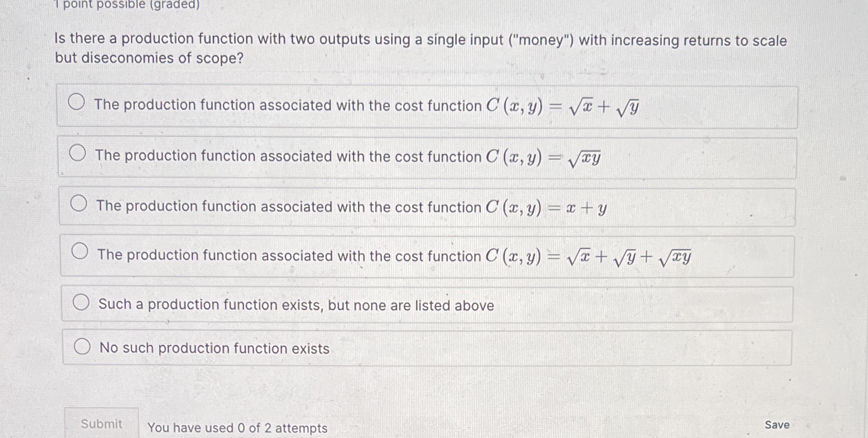The image size is (868, 438).
Task: Click the formula C(x,y) = x + y
Action: pos(546,207)
